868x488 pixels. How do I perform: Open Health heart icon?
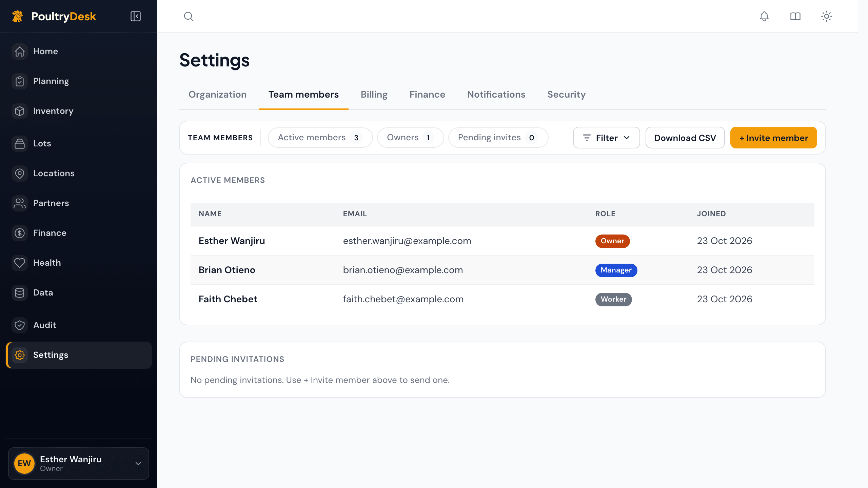pos(20,263)
